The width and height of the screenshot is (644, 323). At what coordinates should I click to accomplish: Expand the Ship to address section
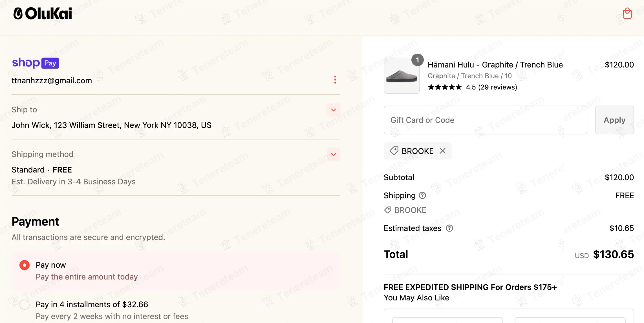[333, 110]
